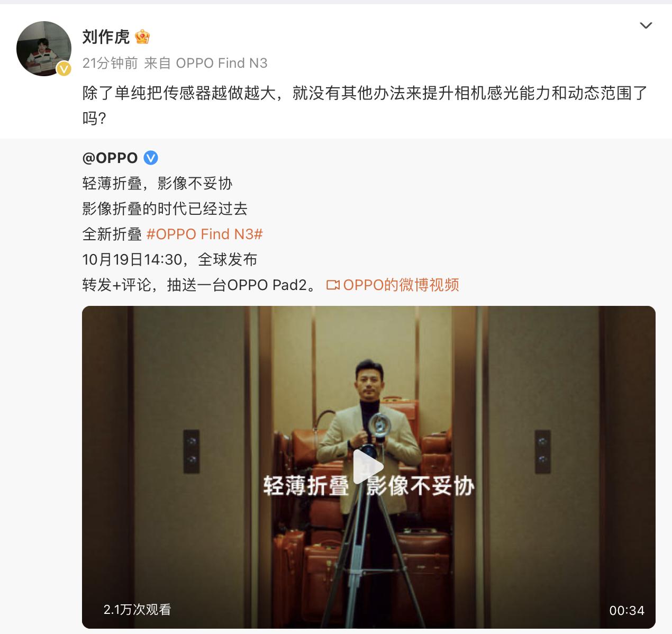The height and width of the screenshot is (634, 672).
Task: Click the OPPO Find N3 source device link
Action: click(x=222, y=63)
